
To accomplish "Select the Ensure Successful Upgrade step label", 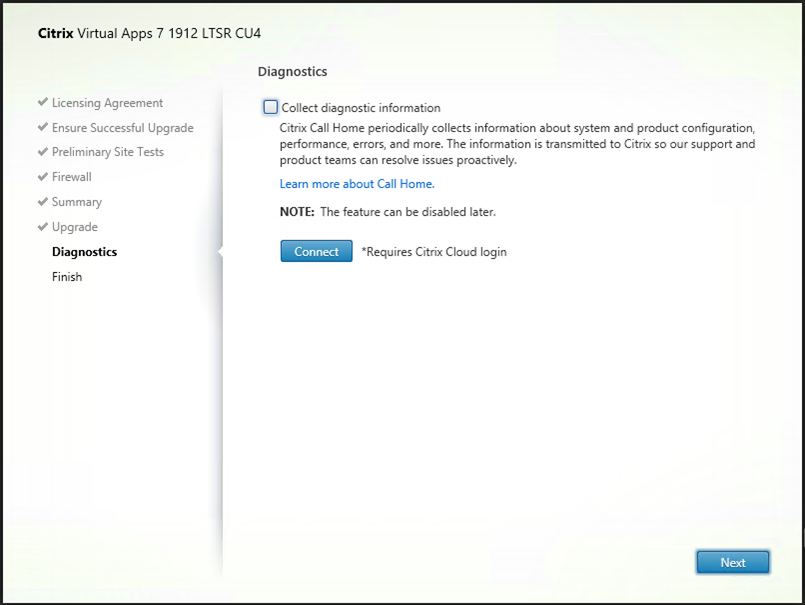I will click(123, 128).
